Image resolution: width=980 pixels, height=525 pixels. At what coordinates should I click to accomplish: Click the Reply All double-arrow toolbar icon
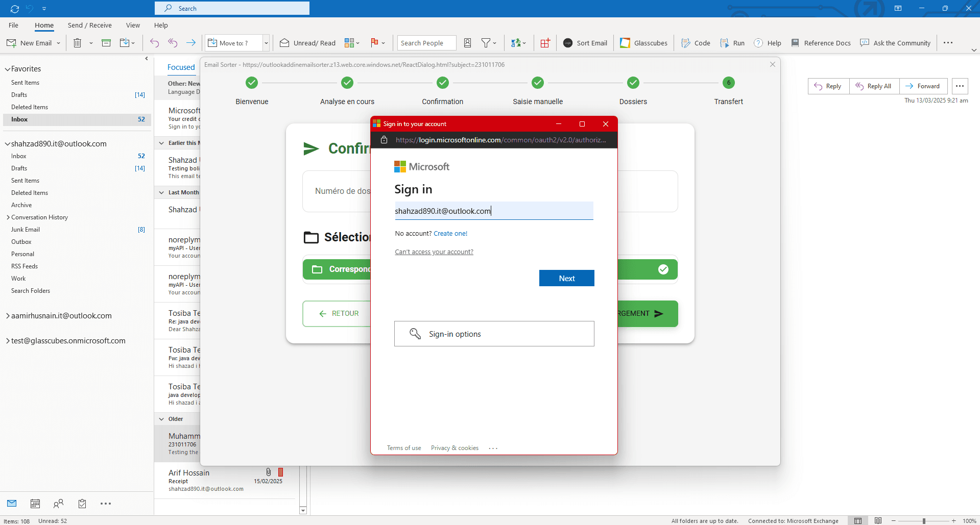(x=173, y=43)
